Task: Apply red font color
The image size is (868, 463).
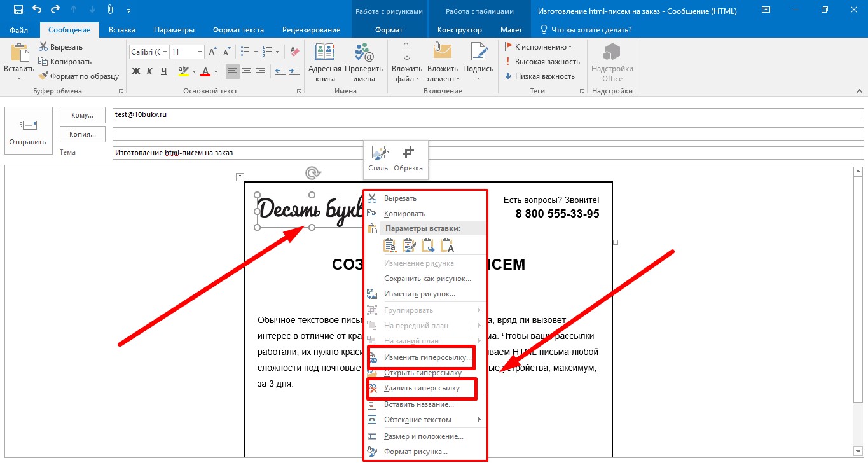Action: 205,71
